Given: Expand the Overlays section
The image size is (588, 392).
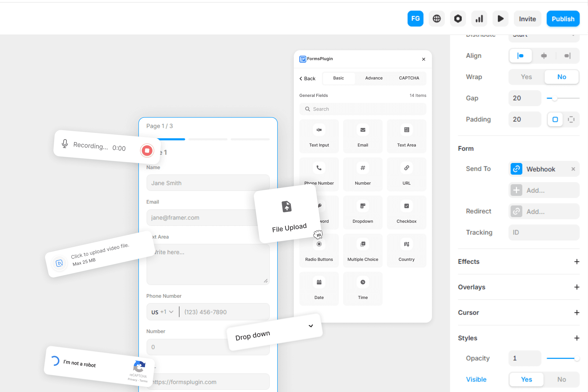Looking at the screenshot, I should pyautogui.click(x=577, y=287).
